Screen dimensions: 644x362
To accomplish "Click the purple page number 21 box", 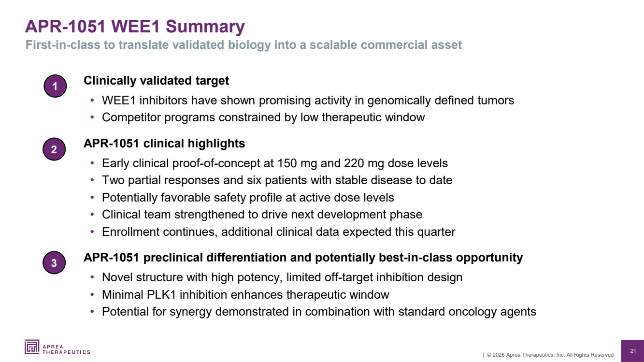I will click(633, 351).
